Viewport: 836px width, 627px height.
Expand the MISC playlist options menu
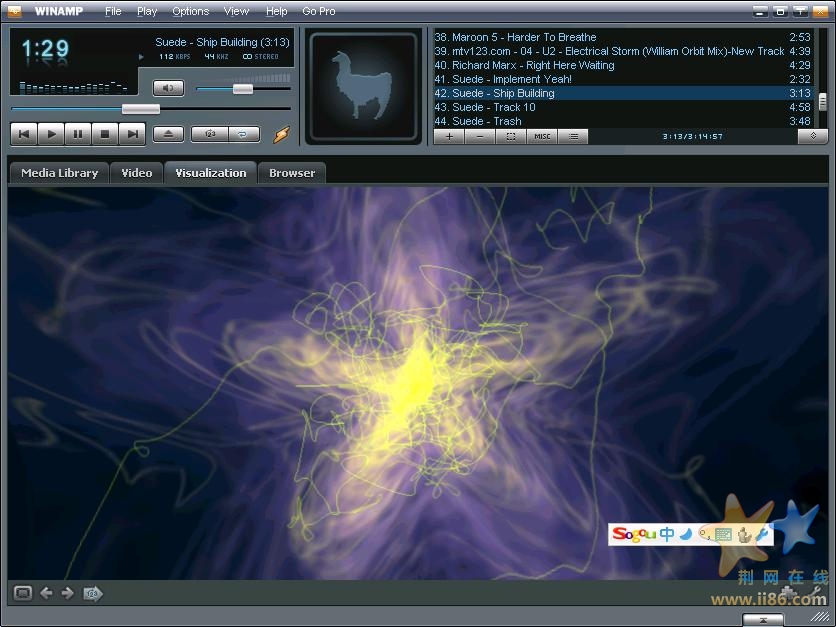[x=541, y=136]
